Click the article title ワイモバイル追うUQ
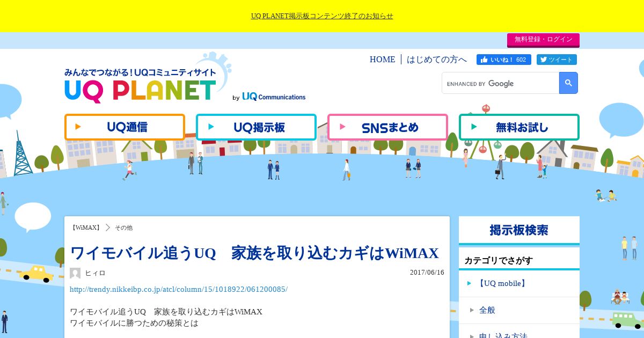The image size is (644, 338). click(254, 253)
